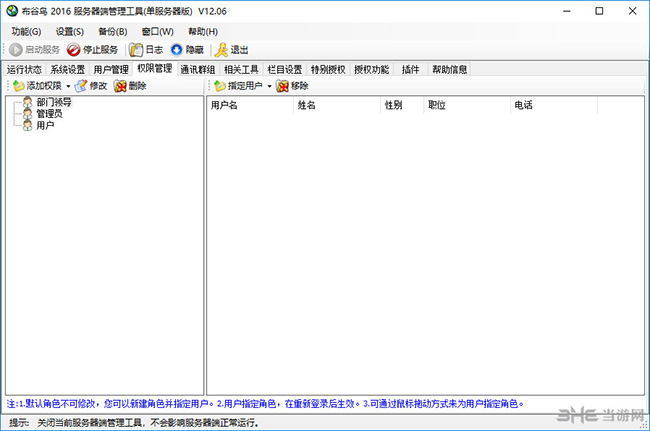Click the 管理员 role avatar icon

pos(27,114)
